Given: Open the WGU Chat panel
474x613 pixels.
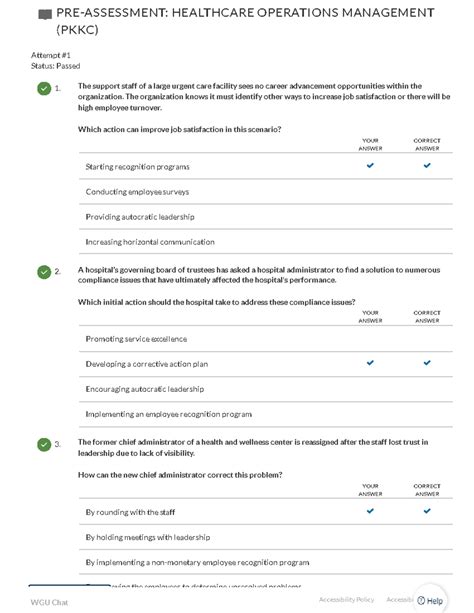Looking at the screenshot, I should (x=49, y=602).
